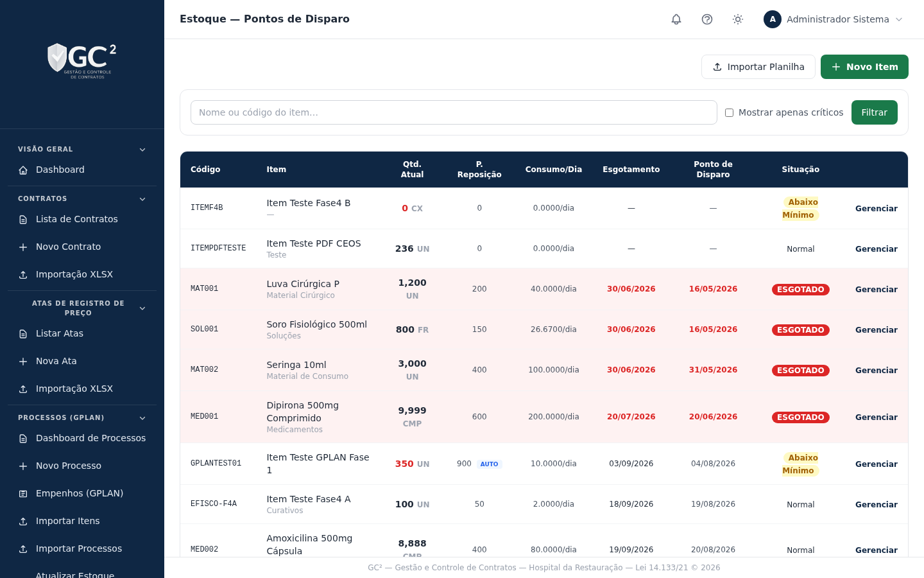Click the plus icon beside Nova Ata
924x578 pixels.
23,362
